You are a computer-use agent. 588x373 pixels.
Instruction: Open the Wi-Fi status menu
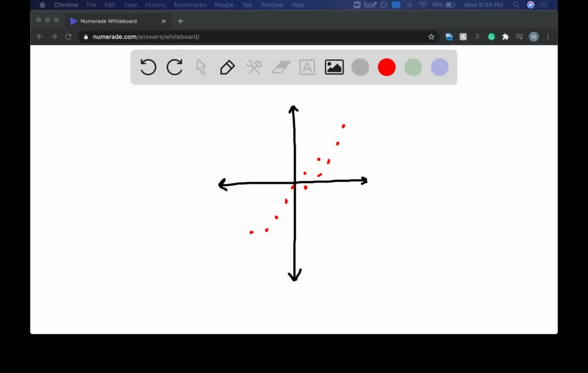pos(423,5)
